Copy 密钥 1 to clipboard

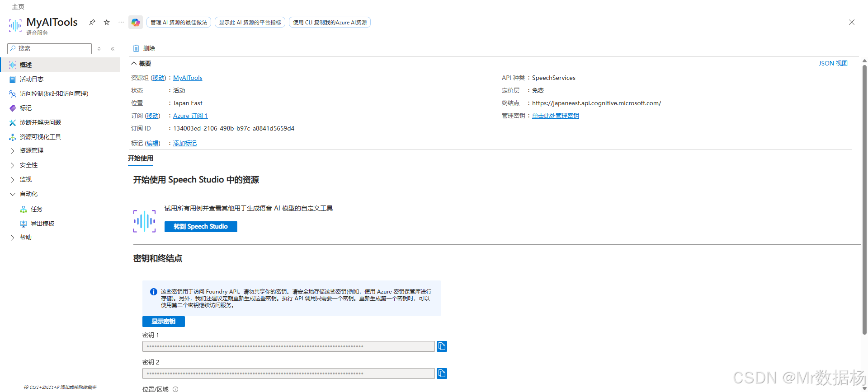point(442,346)
